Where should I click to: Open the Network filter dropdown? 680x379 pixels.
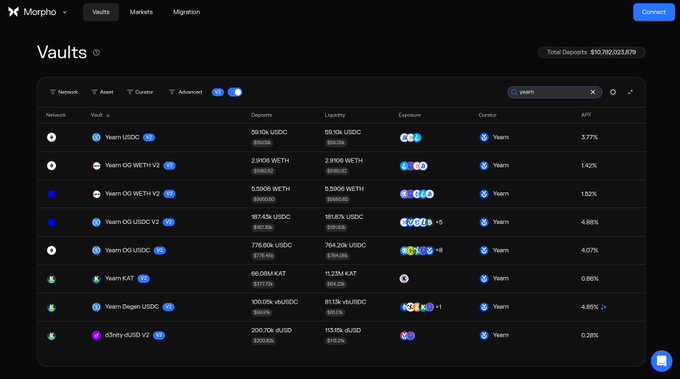click(x=64, y=92)
